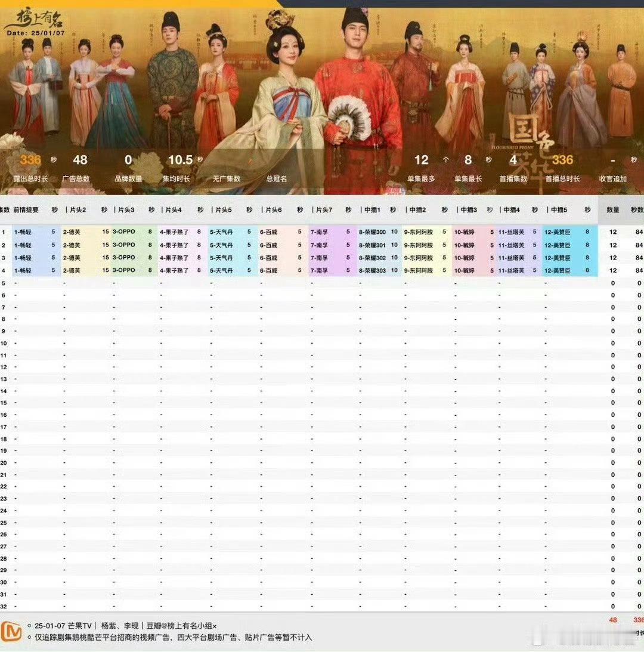Select the 单集最长 stat label

click(x=468, y=179)
